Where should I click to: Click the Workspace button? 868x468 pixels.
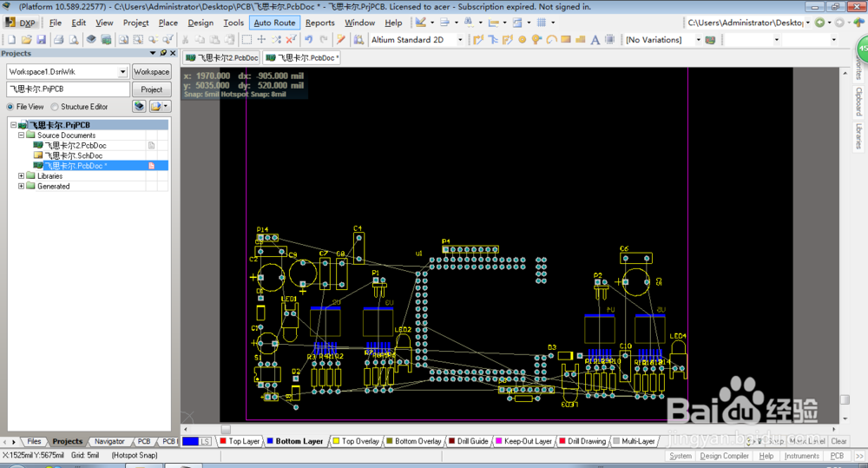click(151, 72)
